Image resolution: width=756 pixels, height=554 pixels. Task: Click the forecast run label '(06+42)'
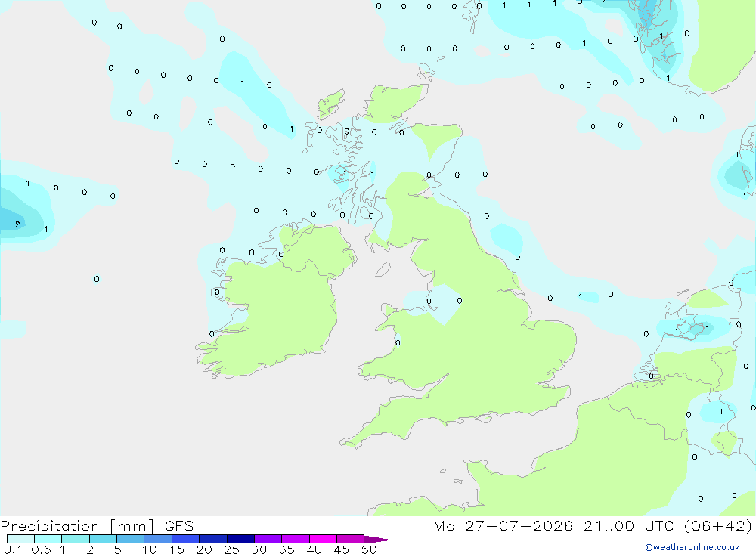718,525
